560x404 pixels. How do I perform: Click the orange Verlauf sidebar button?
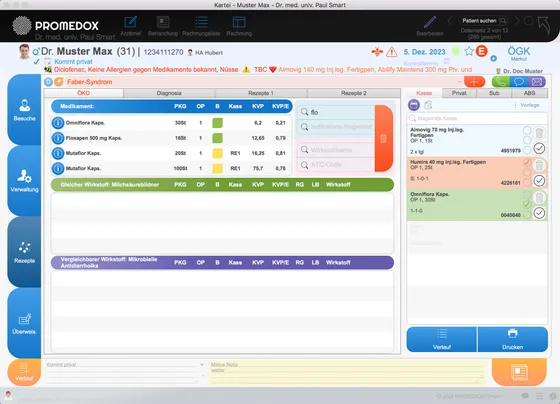(x=24, y=372)
